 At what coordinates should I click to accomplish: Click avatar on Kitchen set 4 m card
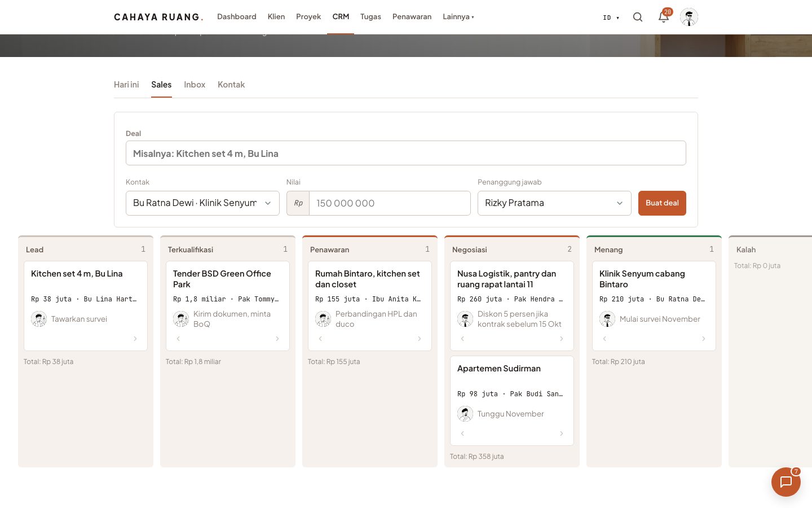pos(39,319)
